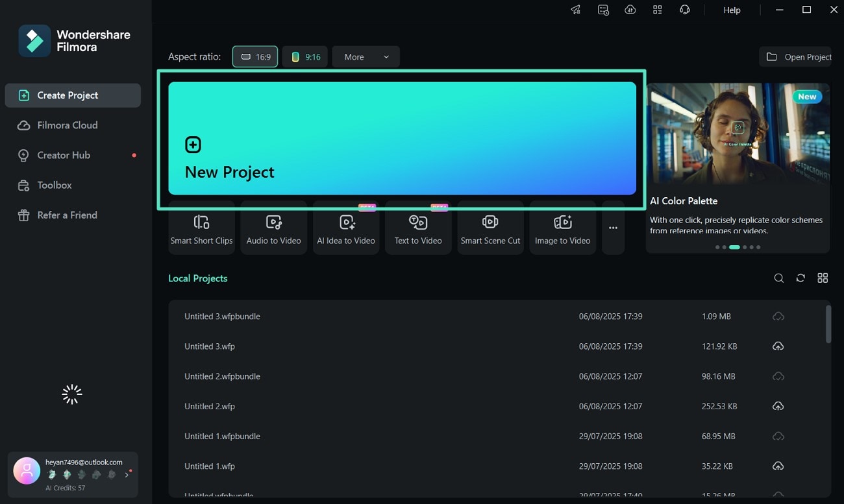Upload Untitled 1.wfp to cloud
Image resolution: width=844 pixels, height=504 pixels.
(778, 466)
